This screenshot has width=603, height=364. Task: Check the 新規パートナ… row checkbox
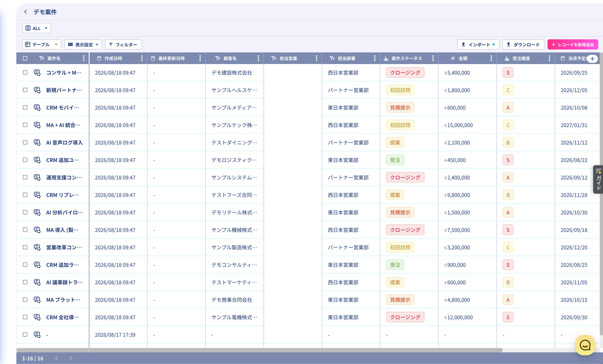point(25,90)
